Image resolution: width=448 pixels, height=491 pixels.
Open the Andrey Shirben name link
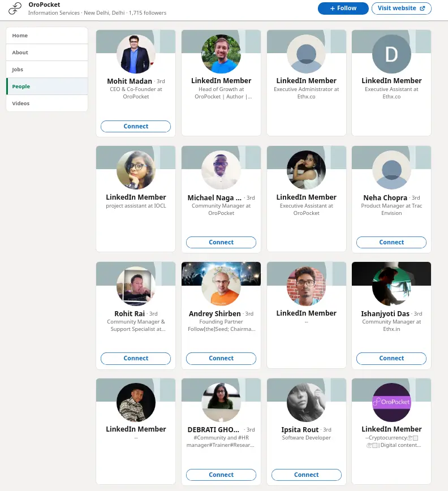tap(215, 313)
